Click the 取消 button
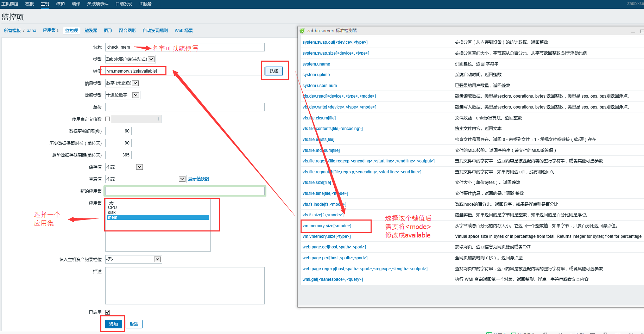 coord(134,324)
